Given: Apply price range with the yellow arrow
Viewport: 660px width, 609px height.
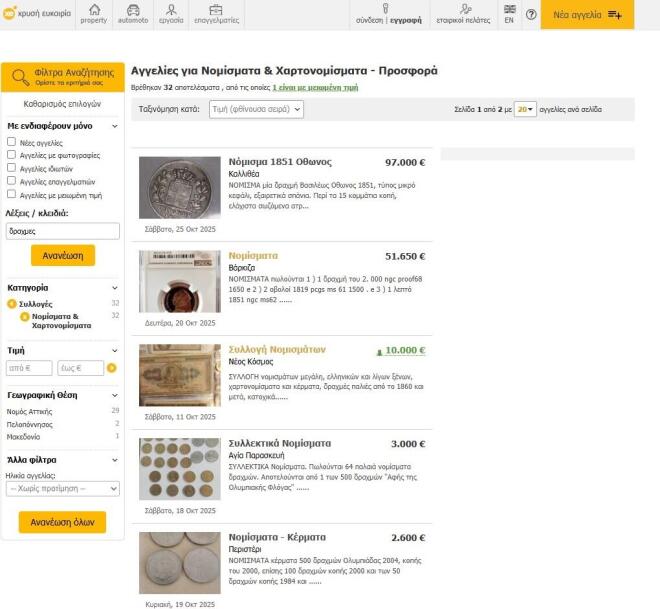Looking at the screenshot, I should pyautogui.click(x=112, y=368).
